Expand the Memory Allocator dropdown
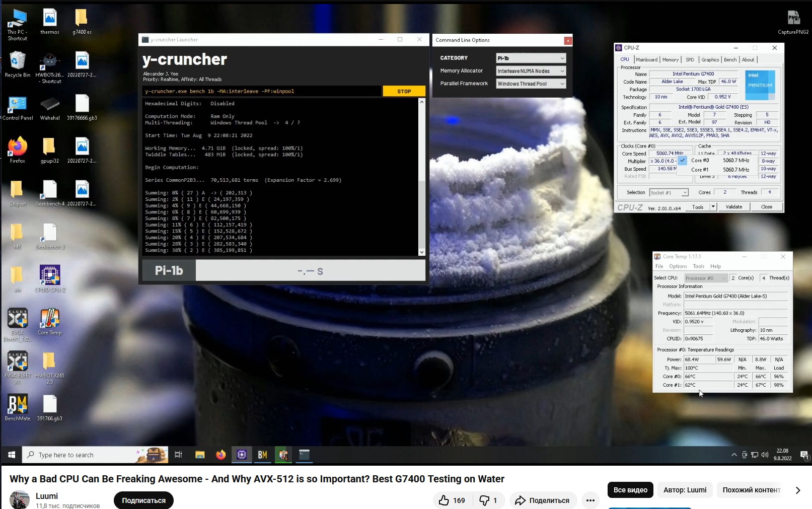This screenshot has width=812, height=509. (531, 71)
